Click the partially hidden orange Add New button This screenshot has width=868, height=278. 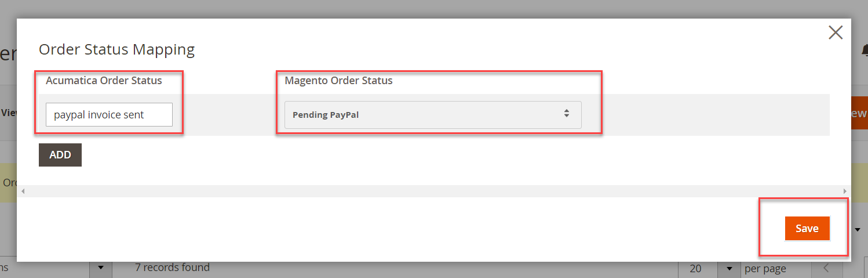click(x=859, y=114)
